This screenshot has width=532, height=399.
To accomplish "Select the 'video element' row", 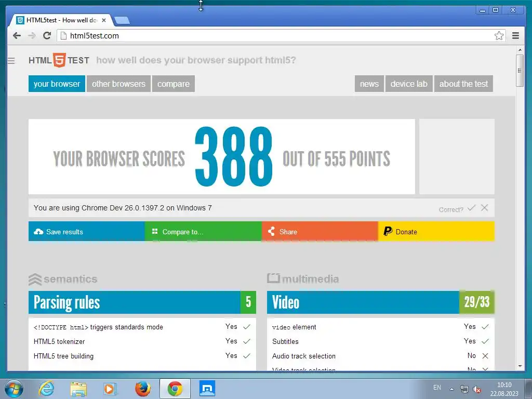I will click(381, 327).
